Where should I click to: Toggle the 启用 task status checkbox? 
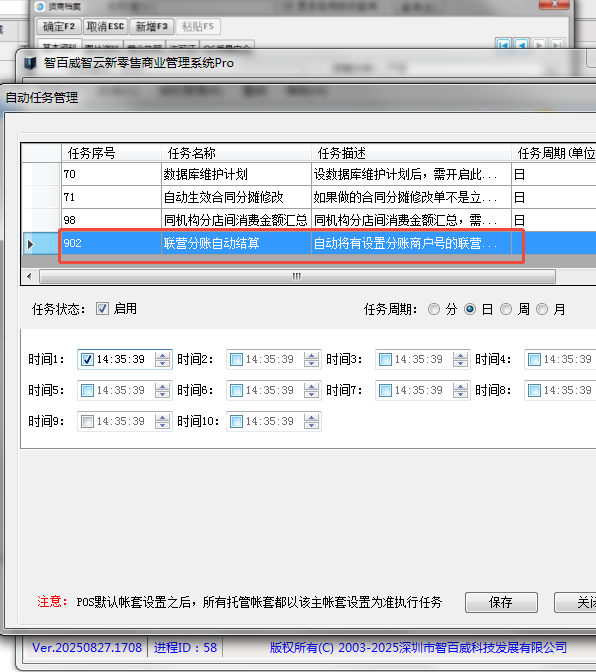pos(102,309)
